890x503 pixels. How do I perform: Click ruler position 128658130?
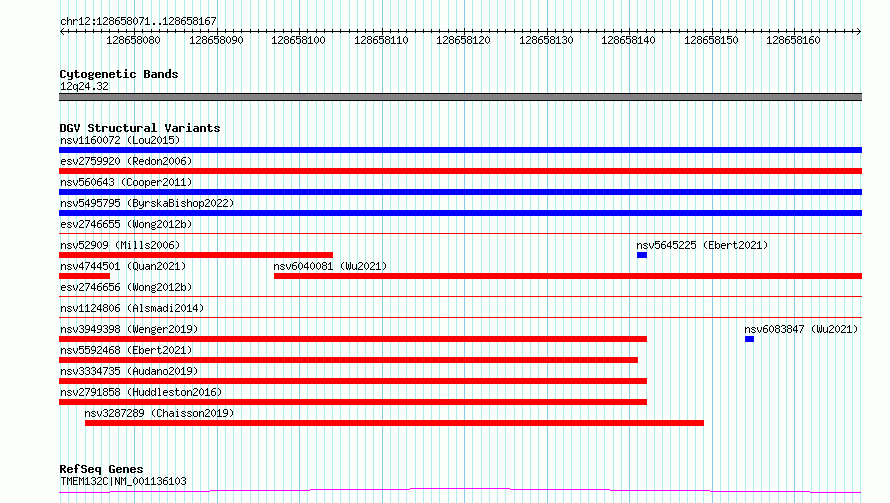tap(547, 40)
